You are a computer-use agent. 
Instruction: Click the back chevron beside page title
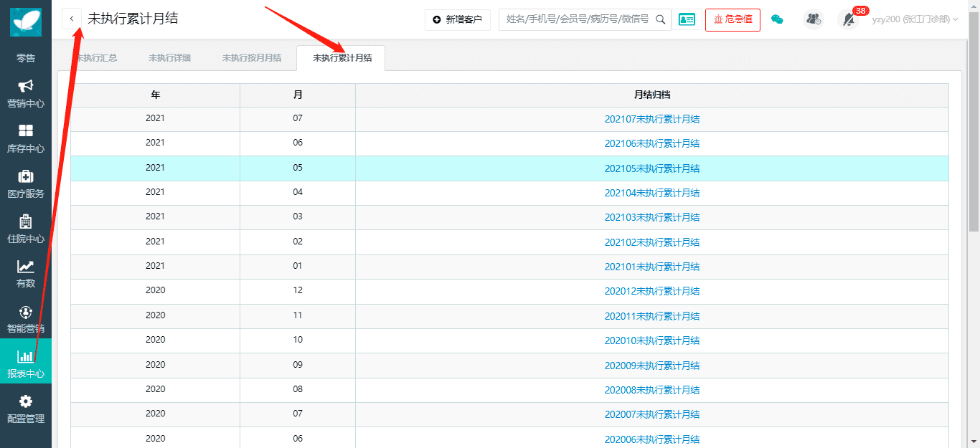click(72, 19)
